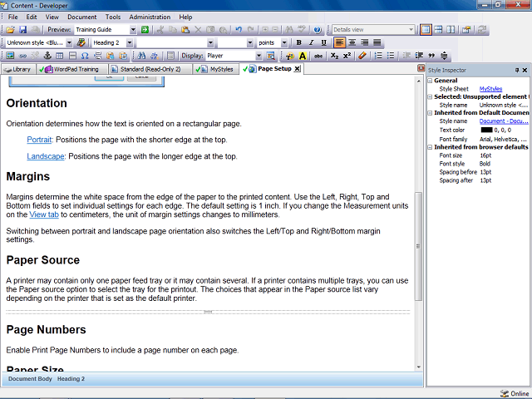This screenshot has width=532, height=399.
Task: Open the Display Player dropdown
Action: coord(259,56)
